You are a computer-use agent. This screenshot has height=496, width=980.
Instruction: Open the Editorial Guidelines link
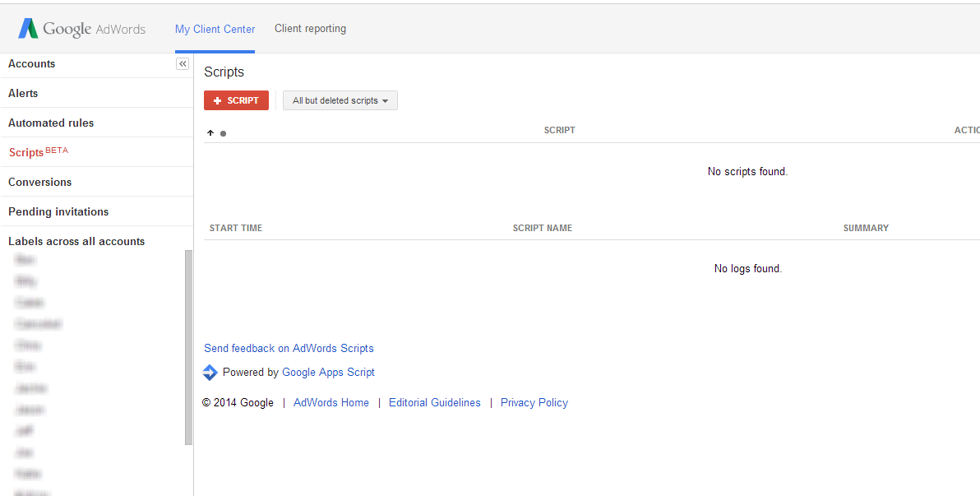point(435,403)
